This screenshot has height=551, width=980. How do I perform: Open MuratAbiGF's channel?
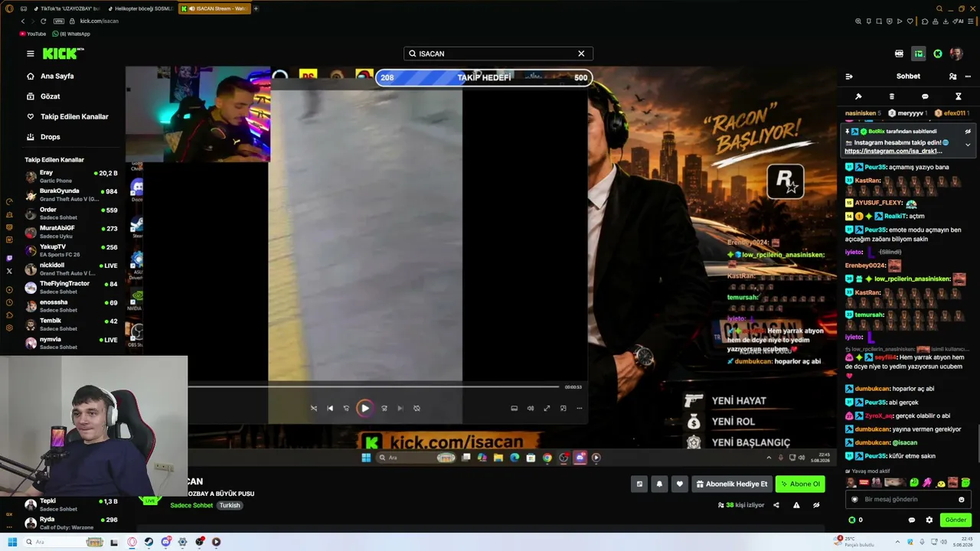click(x=71, y=232)
